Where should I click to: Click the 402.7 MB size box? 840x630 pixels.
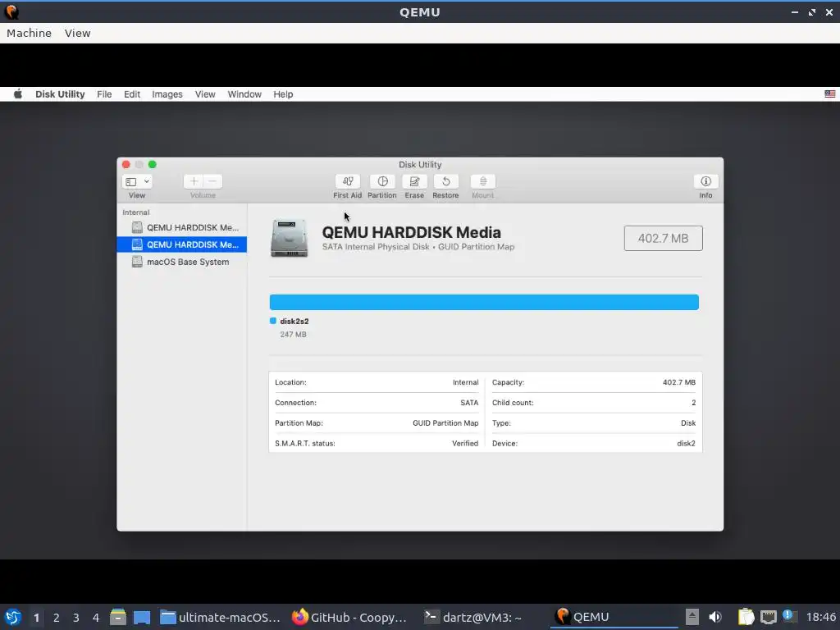[x=663, y=239]
